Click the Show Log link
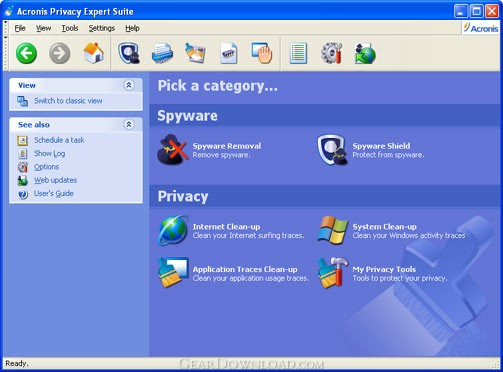Image resolution: width=503 pixels, height=372 pixels. pos(50,153)
